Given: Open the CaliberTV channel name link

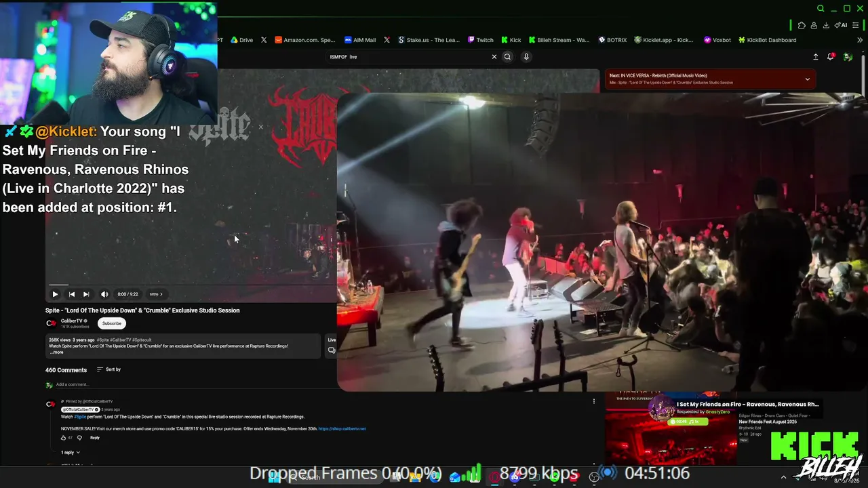Looking at the screenshot, I should click(72, 321).
